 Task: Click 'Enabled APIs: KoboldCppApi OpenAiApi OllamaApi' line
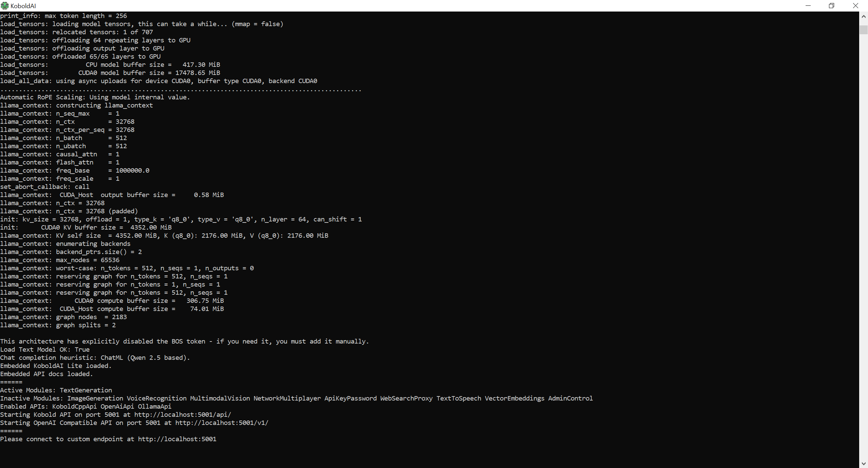(86, 407)
